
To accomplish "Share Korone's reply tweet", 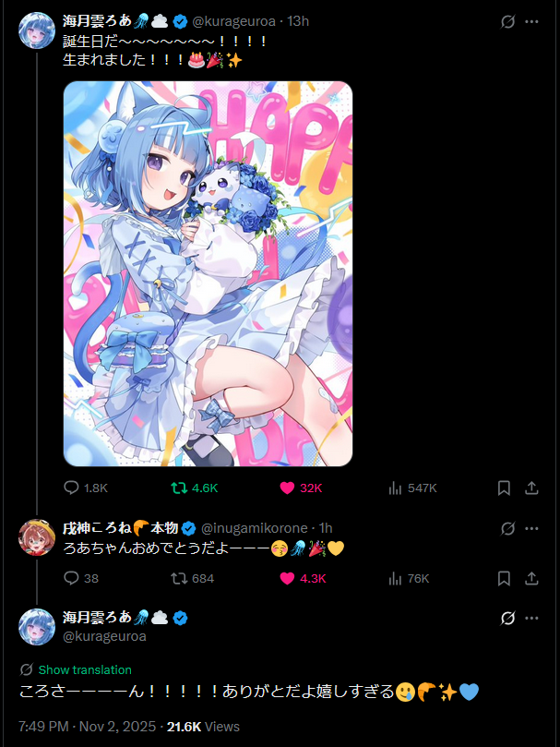I will point(531,578).
